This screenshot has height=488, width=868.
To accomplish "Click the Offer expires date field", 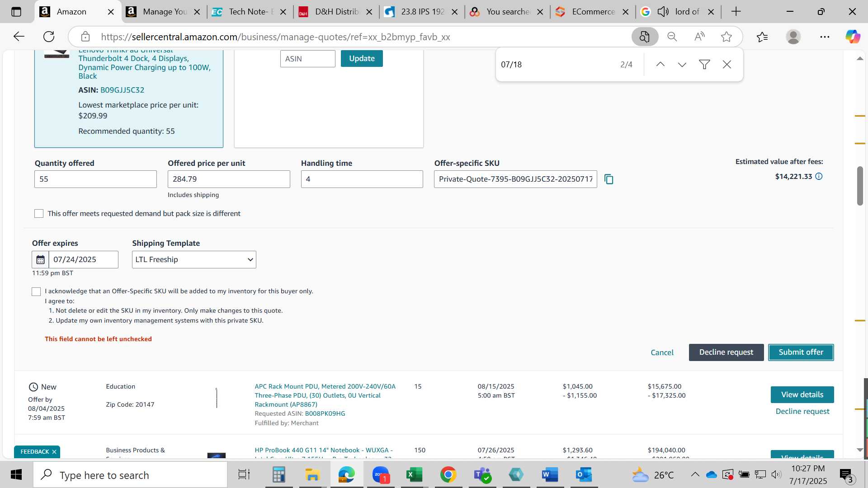I will pyautogui.click(x=83, y=260).
